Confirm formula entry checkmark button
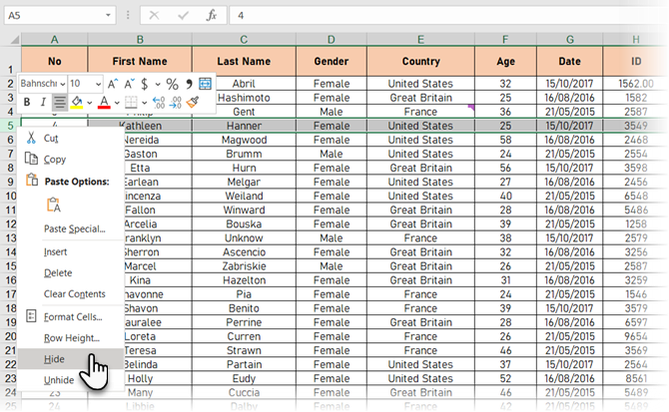 pyautogui.click(x=183, y=15)
